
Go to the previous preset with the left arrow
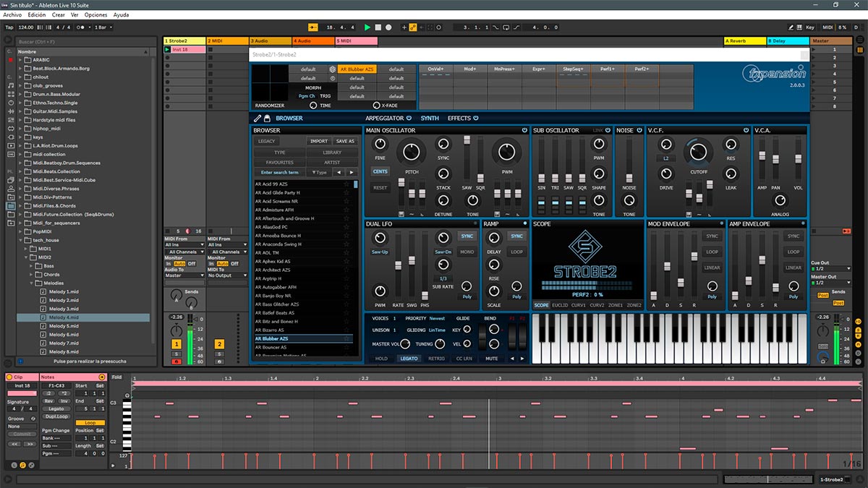pos(339,173)
